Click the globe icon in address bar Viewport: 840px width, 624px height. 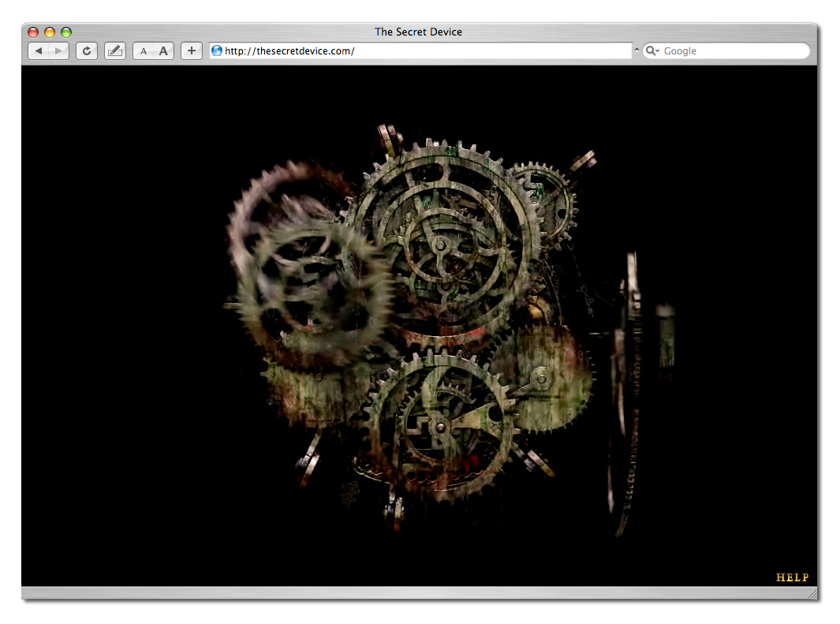tap(217, 51)
